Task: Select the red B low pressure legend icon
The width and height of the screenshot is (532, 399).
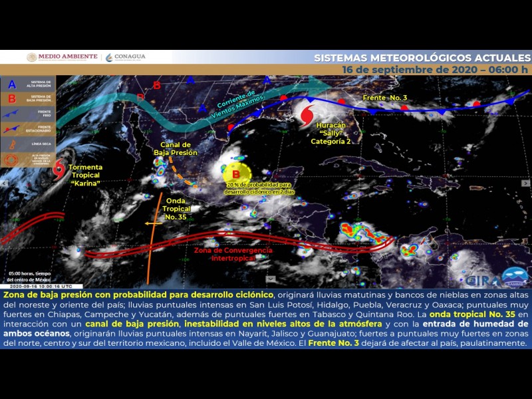Action: pos(11,99)
